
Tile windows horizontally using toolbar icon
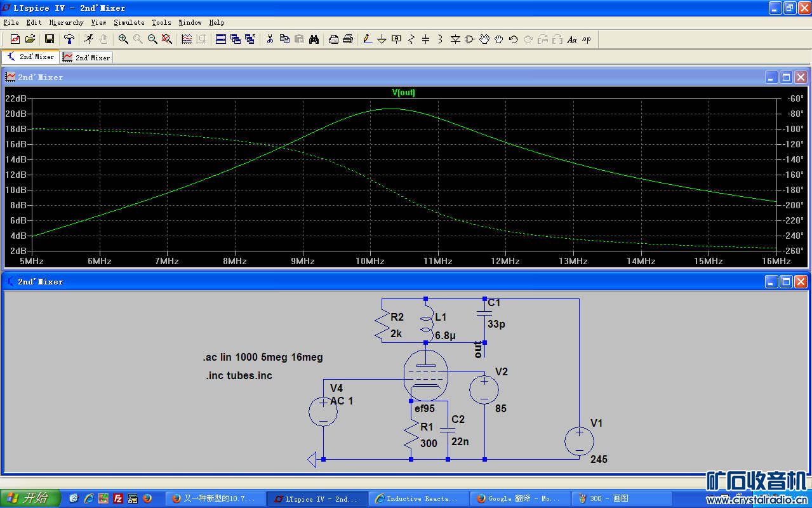click(x=221, y=39)
